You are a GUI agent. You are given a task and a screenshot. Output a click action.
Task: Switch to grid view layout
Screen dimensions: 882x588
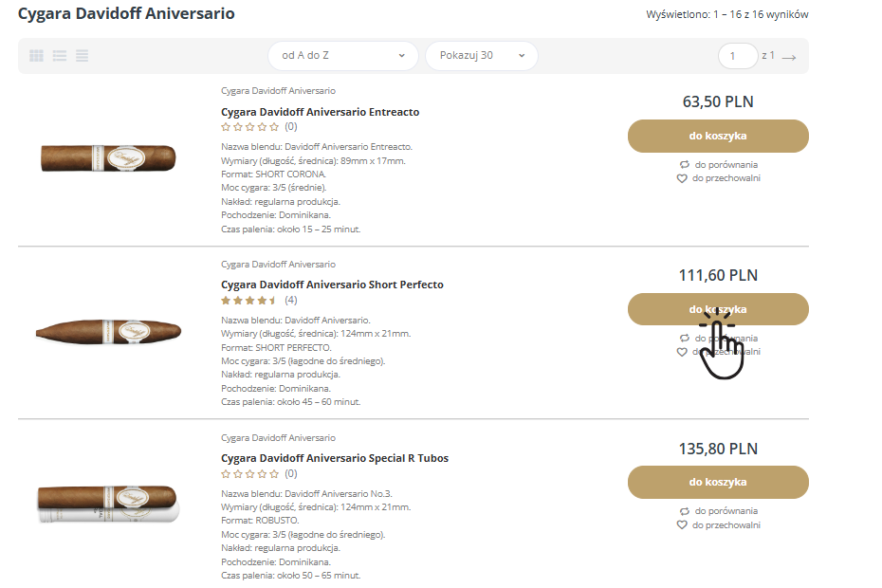[x=36, y=56]
